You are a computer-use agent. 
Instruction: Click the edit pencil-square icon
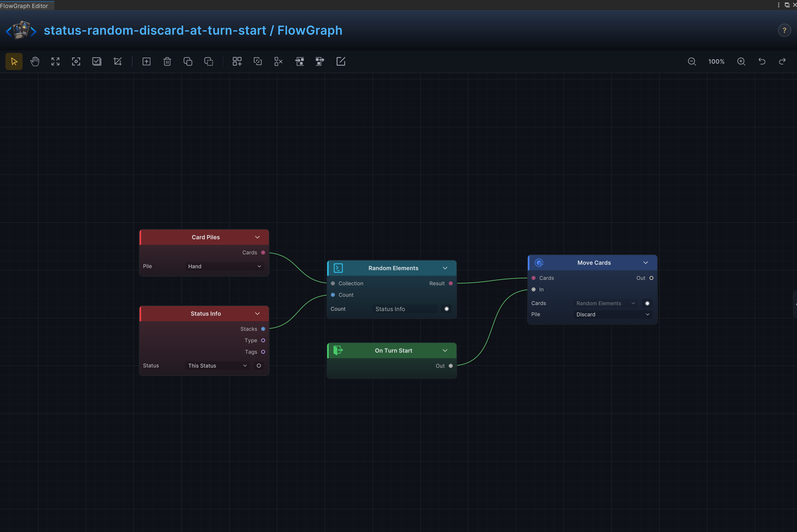point(341,61)
